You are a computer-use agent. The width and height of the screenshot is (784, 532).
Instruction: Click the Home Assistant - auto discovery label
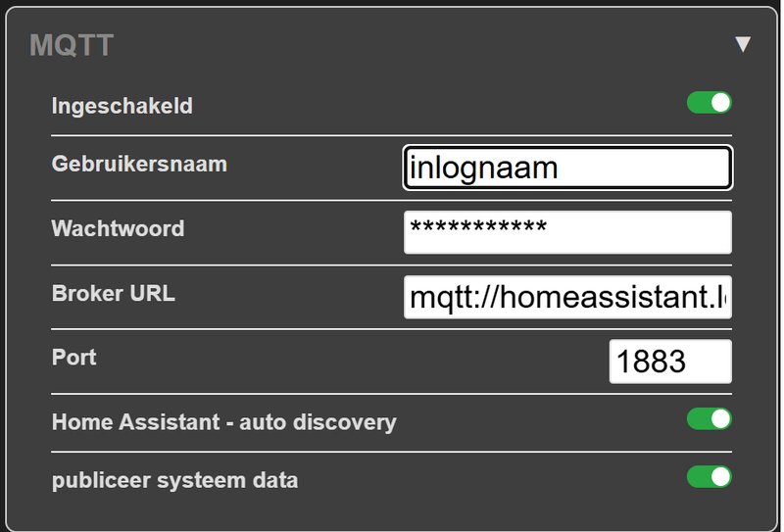(x=223, y=422)
